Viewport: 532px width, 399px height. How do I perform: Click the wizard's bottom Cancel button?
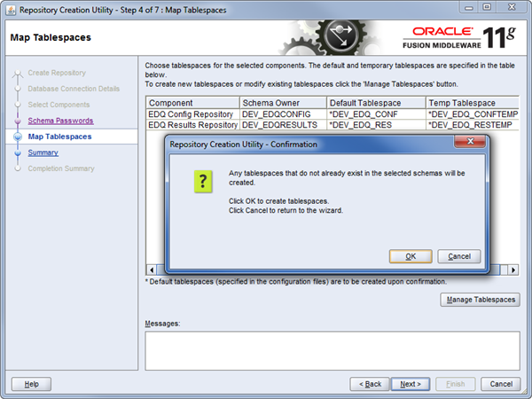click(x=501, y=384)
